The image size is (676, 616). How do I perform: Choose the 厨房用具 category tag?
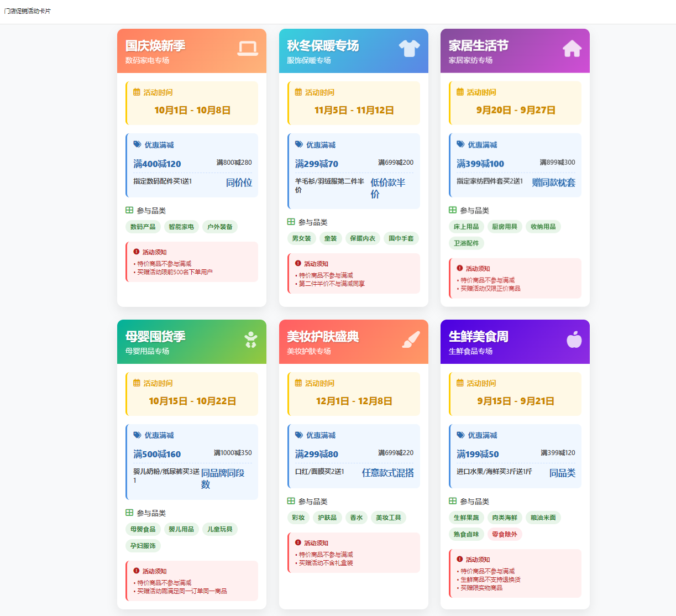504,227
